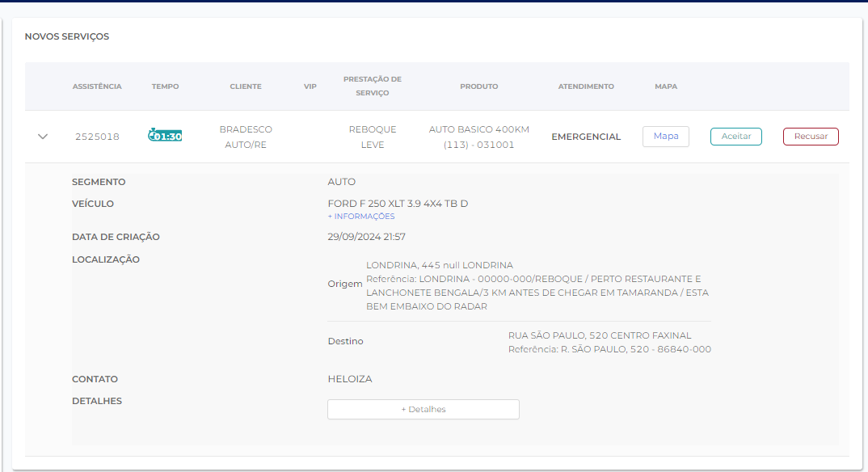Open the Mapa button
868x472 pixels.
(x=665, y=137)
